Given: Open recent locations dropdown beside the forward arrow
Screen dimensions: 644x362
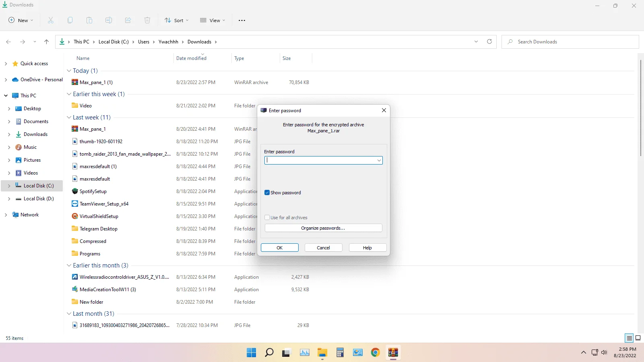Looking at the screenshot, I should click(35, 42).
